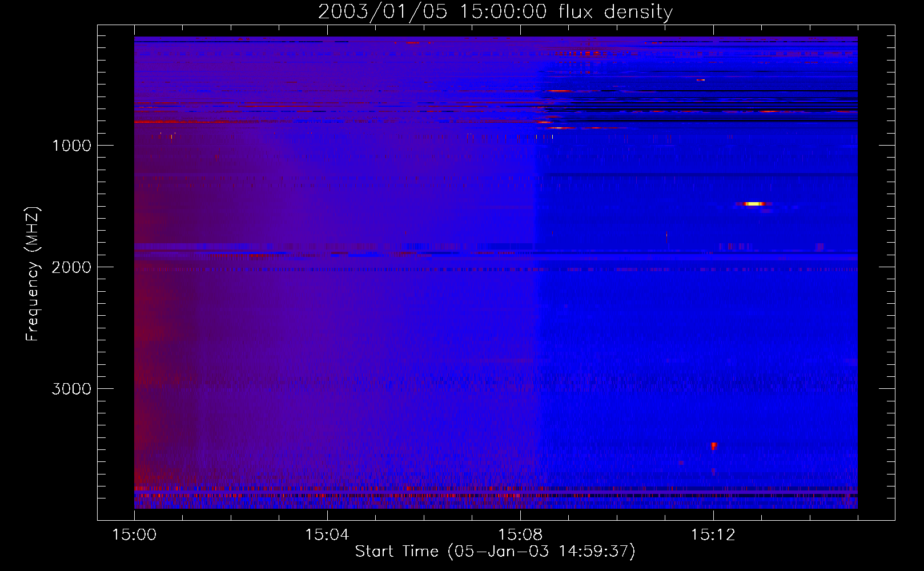Click the bright yellow burst near 1500 MHz
The width and height of the screenshot is (924, 571).
(754, 203)
